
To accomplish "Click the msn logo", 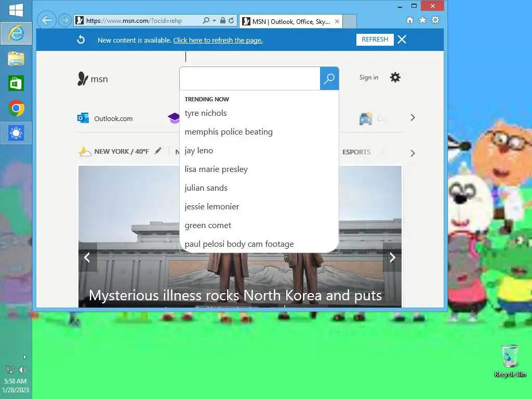I will [x=92, y=79].
